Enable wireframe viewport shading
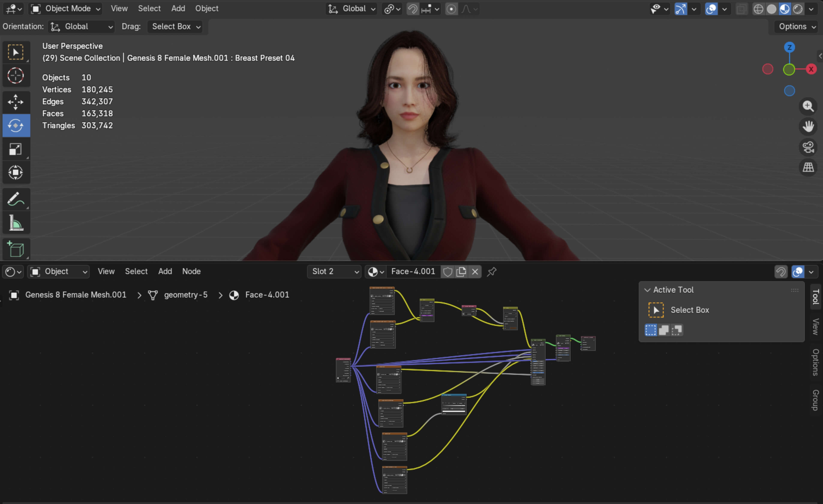The height and width of the screenshot is (504, 823). pyautogui.click(x=758, y=9)
